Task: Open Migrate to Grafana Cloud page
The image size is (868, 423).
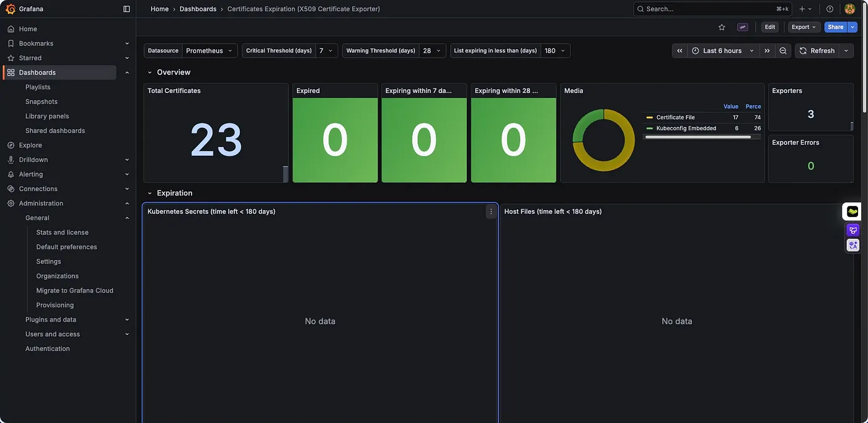Action: coord(75,290)
